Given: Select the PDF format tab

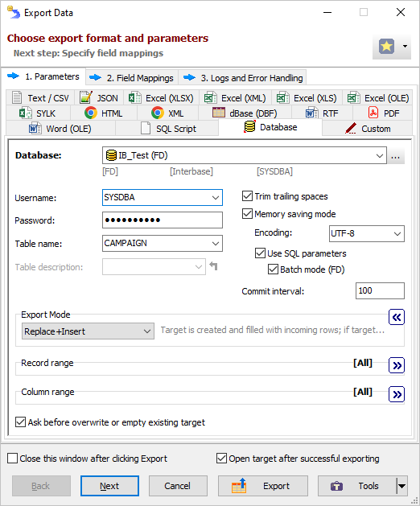Looking at the screenshot, I should (383, 113).
